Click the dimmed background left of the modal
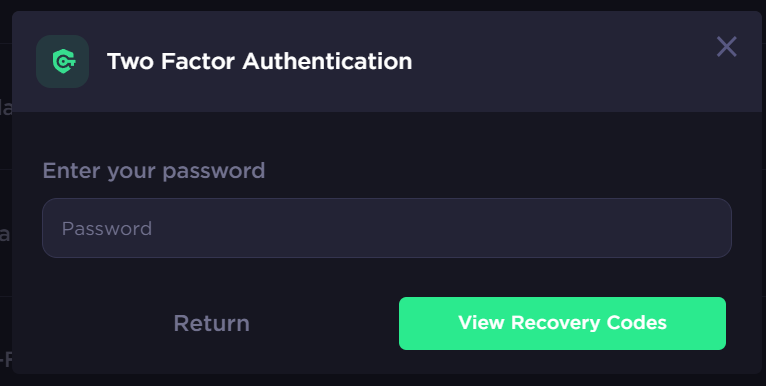Image resolution: width=766 pixels, height=386 pixels. point(5,195)
